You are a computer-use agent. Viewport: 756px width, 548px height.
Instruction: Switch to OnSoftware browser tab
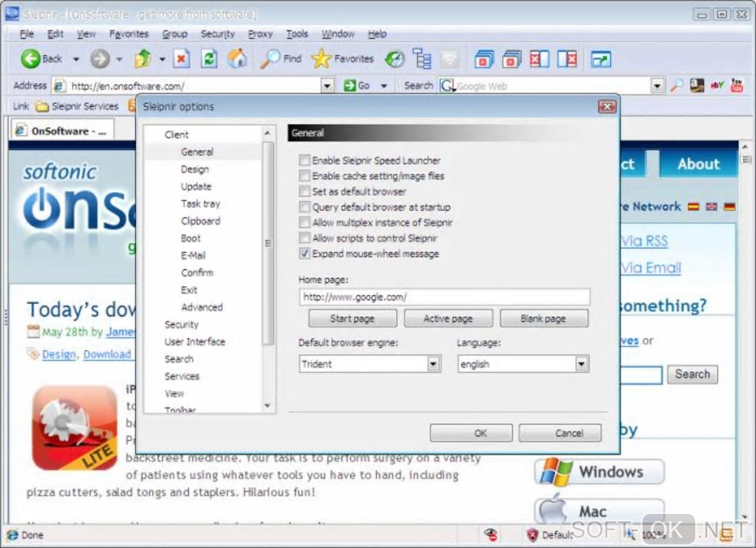pyautogui.click(x=62, y=131)
